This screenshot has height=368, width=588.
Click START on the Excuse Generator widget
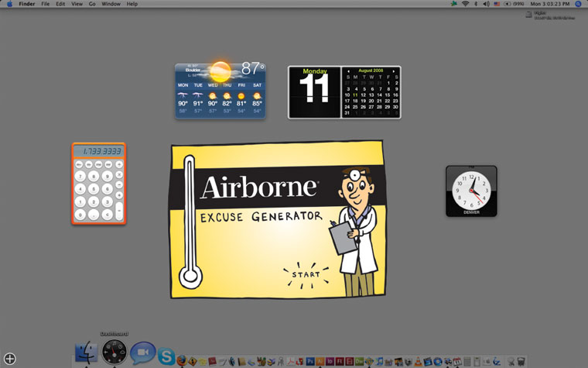305,274
